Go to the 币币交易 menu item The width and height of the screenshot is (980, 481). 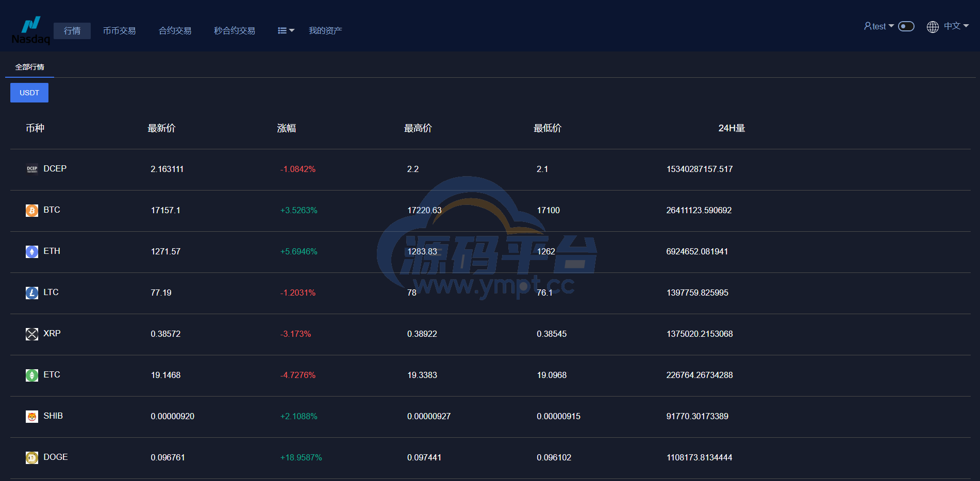[119, 31]
